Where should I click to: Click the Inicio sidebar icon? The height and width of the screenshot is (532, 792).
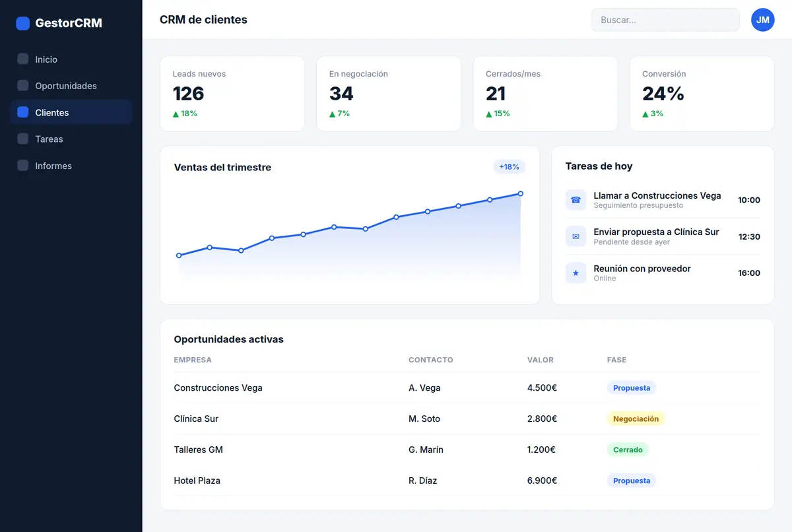(23, 59)
